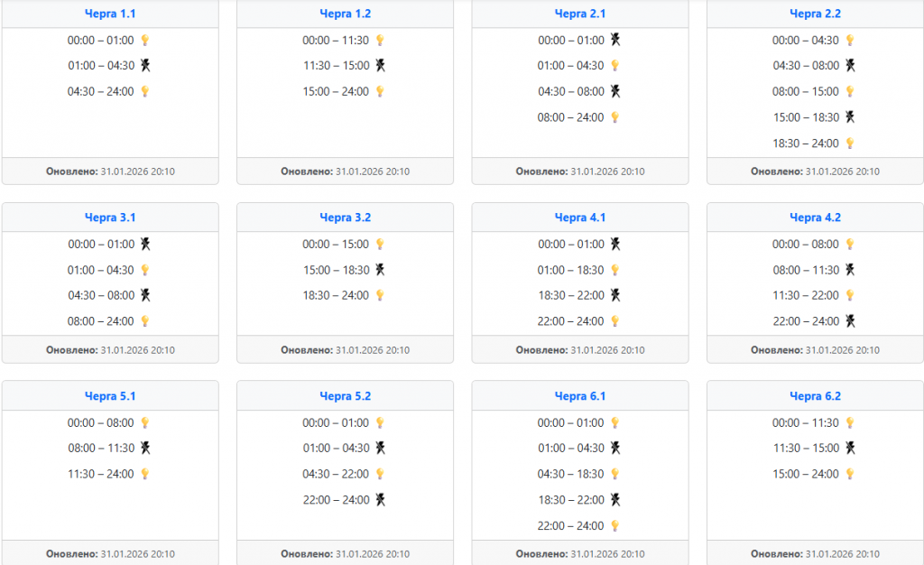
Task: Click outage icon for 08:00 – 11:30 in Черга 5.1
Action: 144,448
